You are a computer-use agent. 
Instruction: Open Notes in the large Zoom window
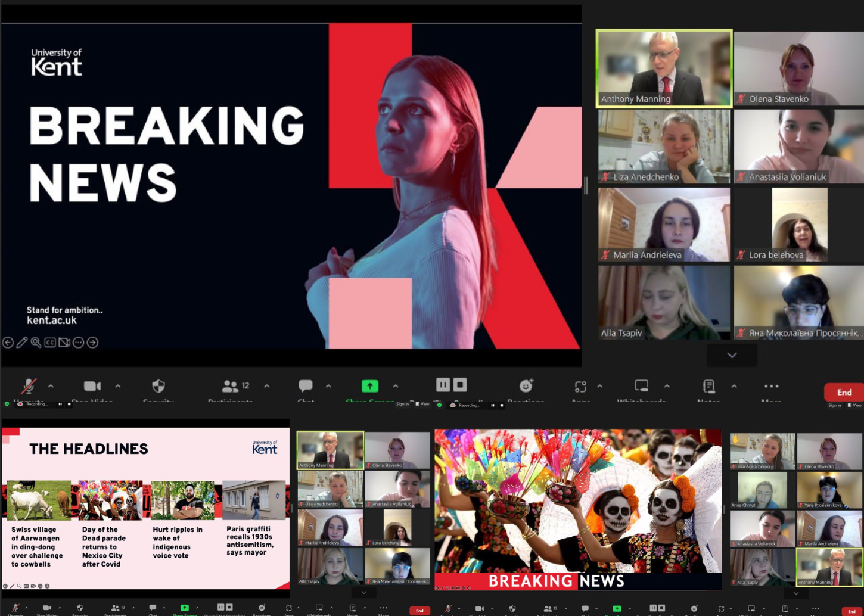[x=709, y=387]
